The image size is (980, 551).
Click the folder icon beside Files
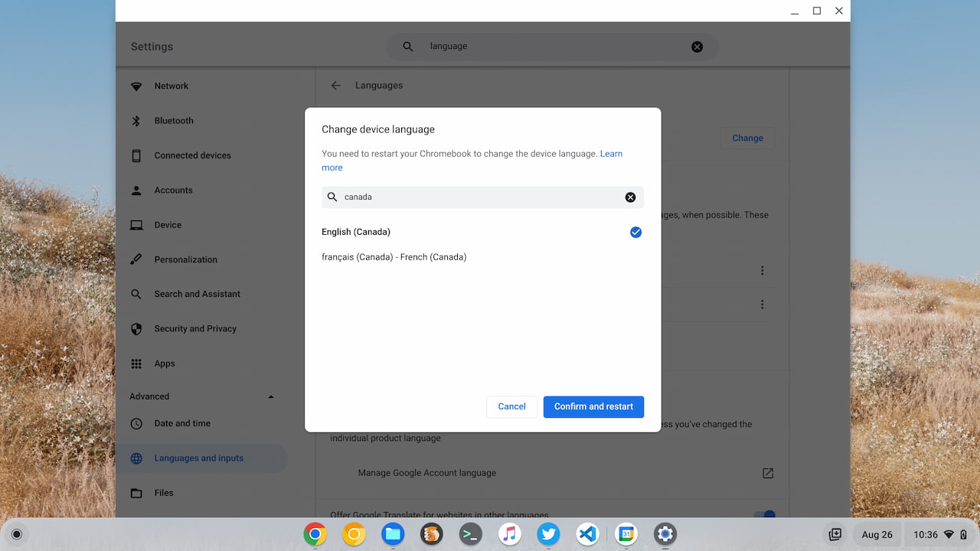136,493
